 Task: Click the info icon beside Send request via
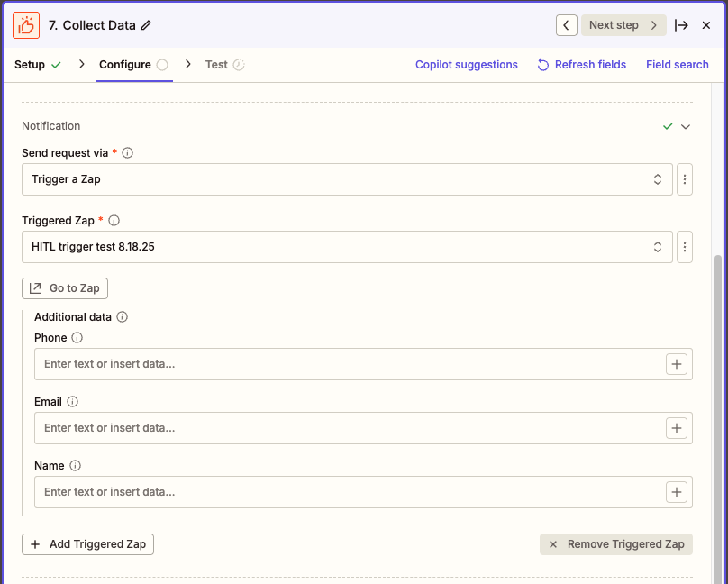(127, 153)
